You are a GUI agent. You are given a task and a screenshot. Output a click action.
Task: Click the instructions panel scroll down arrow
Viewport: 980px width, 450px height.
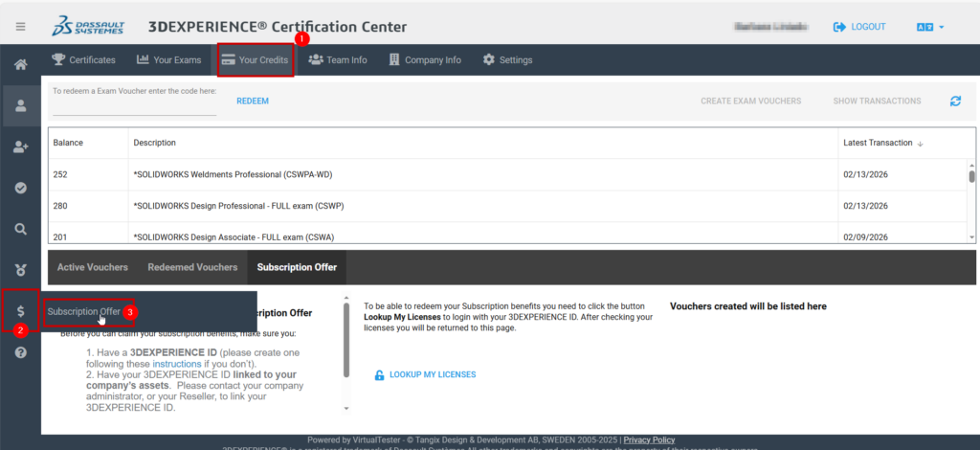point(346,408)
